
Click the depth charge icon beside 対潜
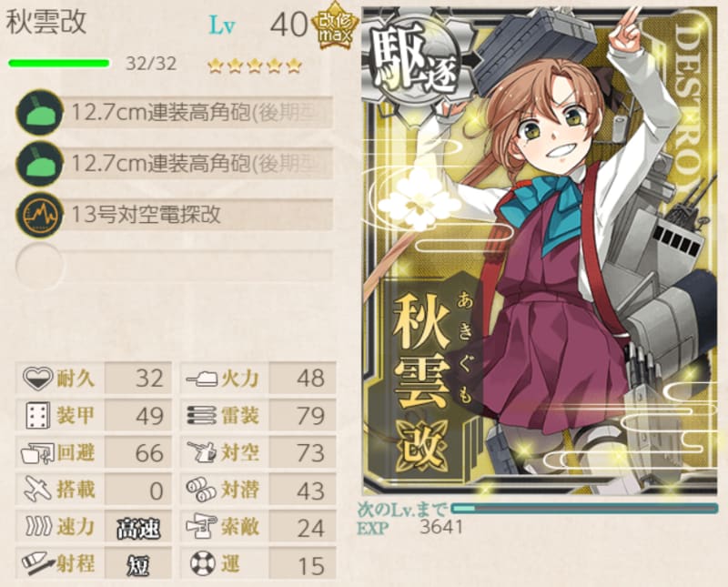pos(201,490)
